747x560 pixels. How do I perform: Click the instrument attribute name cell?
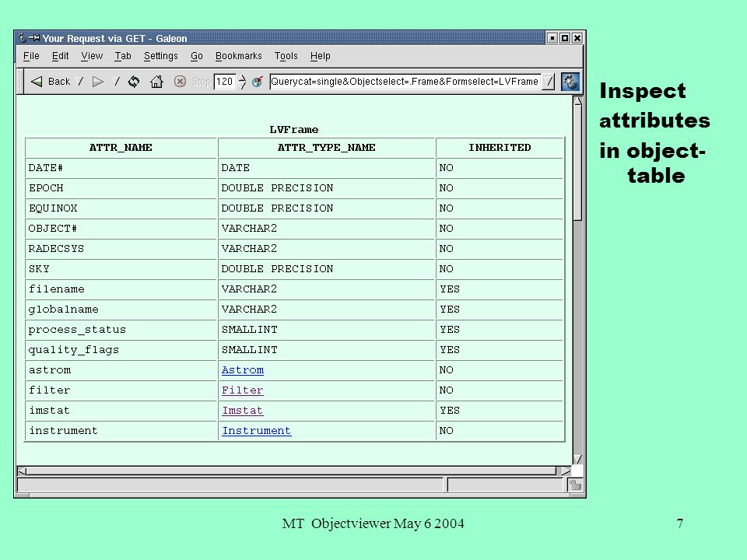(x=121, y=430)
